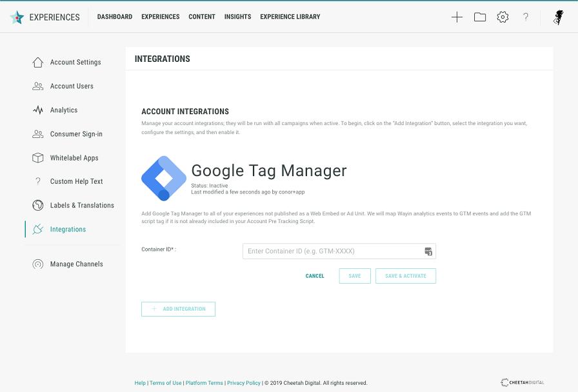This screenshot has height=392, width=578.
Task: Click the question mark help icon
Action: pyautogui.click(x=526, y=17)
